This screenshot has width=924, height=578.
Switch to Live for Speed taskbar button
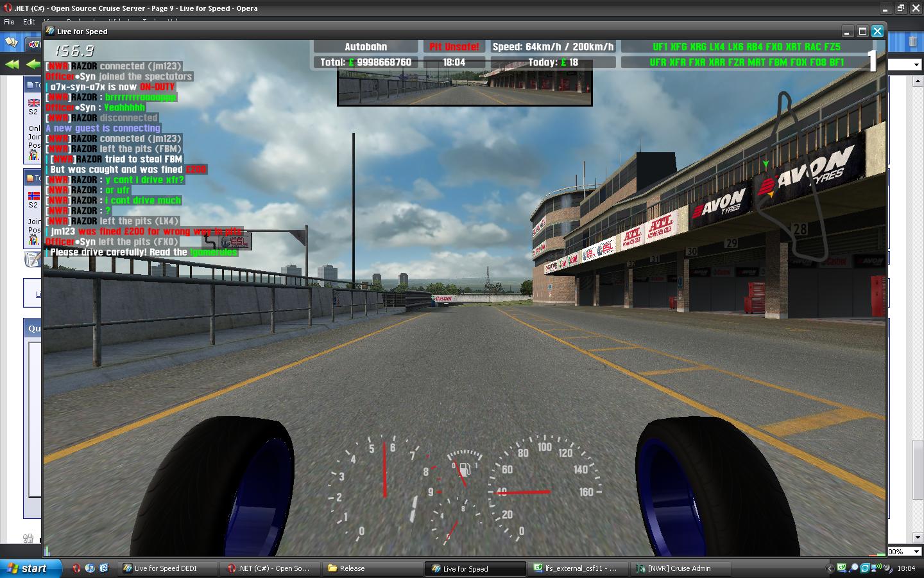475,568
